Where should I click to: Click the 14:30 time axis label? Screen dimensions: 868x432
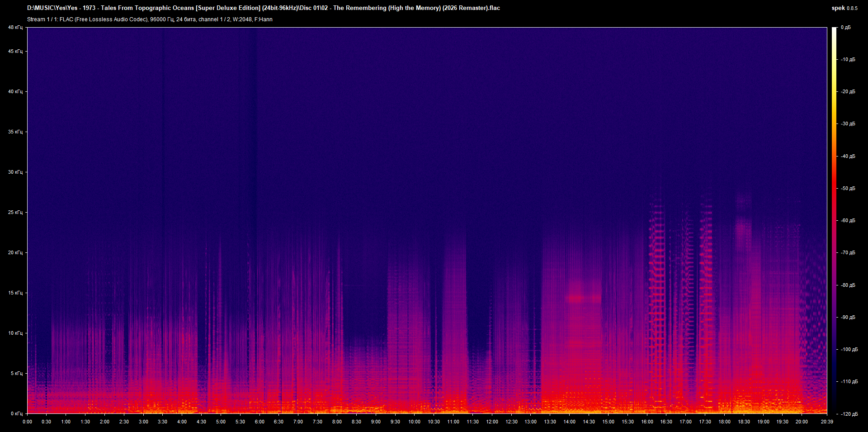coord(589,422)
